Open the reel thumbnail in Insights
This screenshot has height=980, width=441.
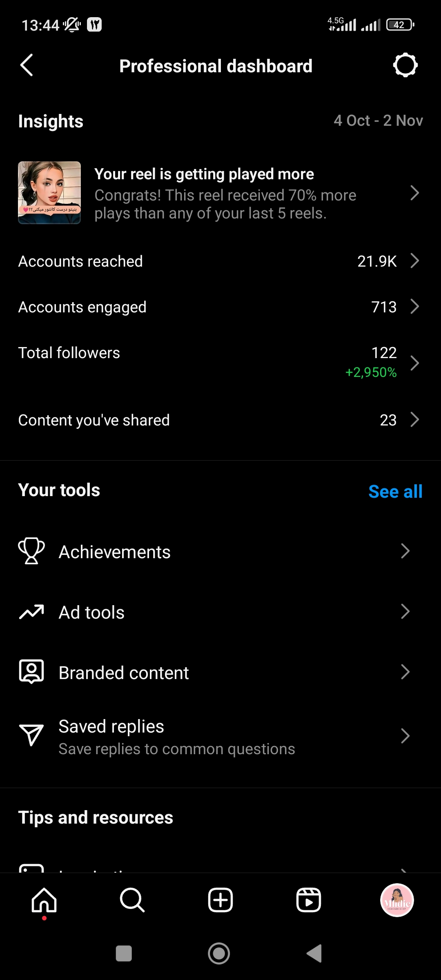49,193
